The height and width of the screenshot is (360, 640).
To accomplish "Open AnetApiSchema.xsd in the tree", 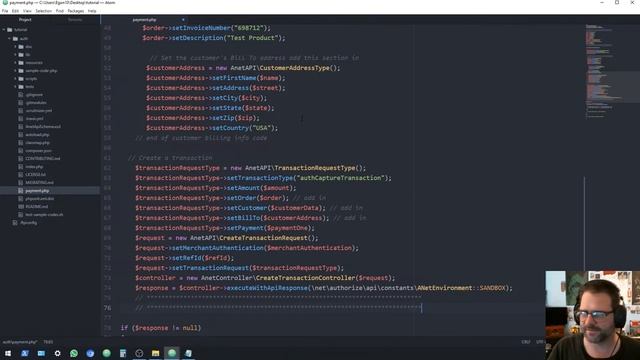I will (x=43, y=127).
